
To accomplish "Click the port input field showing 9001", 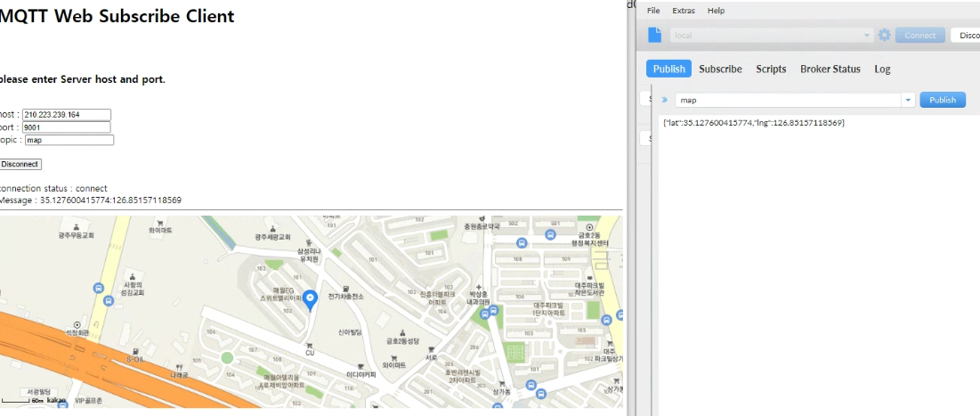I will [x=66, y=127].
